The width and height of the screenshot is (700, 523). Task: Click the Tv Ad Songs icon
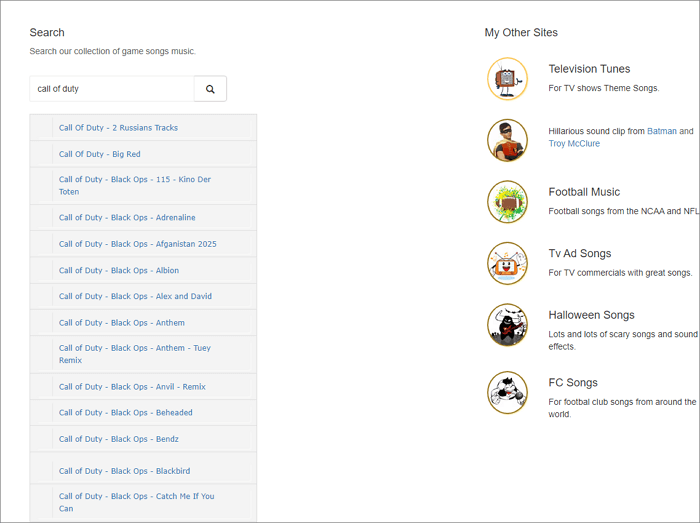[507, 263]
